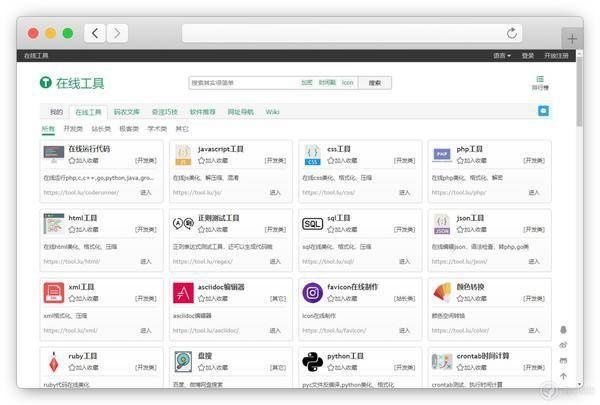Screen dimensions: 600x405
Task: Click the Weibo floating icon
Action: click(563, 345)
